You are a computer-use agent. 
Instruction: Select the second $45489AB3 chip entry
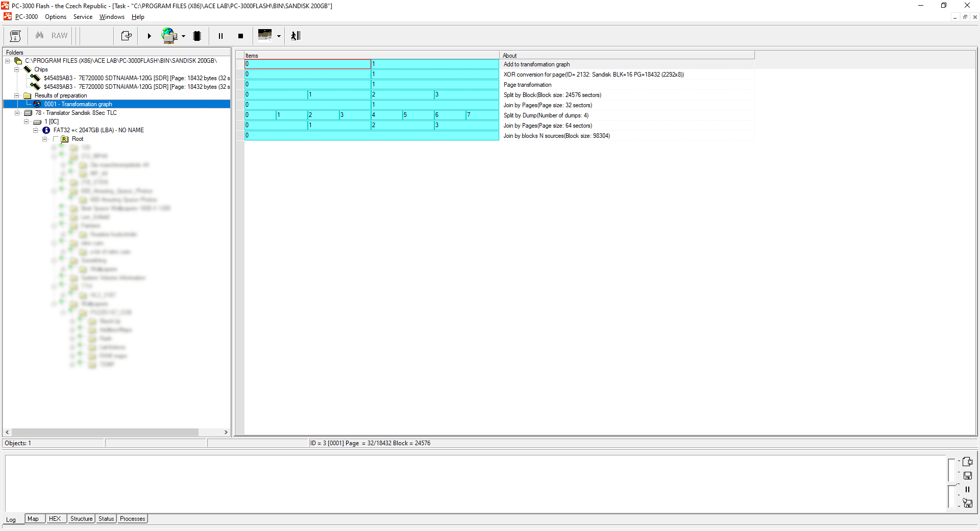click(137, 87)
